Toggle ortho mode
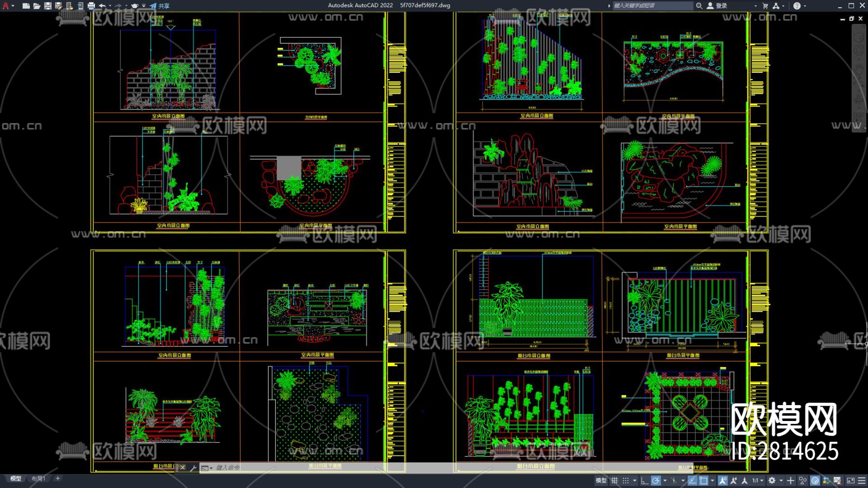The height and width of the screenshot is (488, 868). click(x=644, y=481)
